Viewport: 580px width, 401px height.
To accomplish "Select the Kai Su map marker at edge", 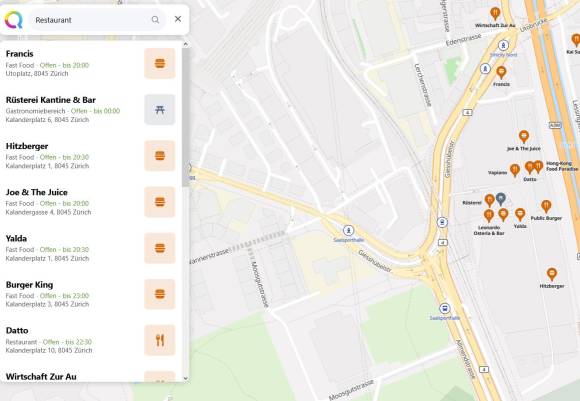I will click(576, 40).
